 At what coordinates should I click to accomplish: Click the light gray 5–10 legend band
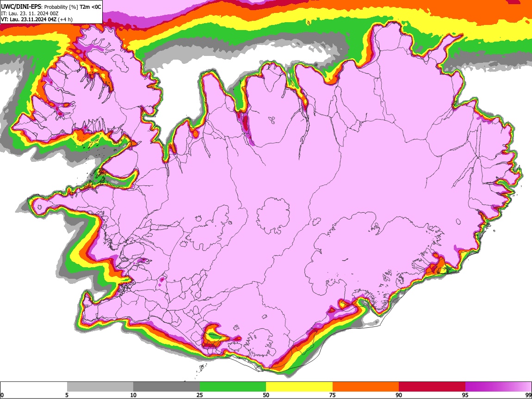pos(100,387)
